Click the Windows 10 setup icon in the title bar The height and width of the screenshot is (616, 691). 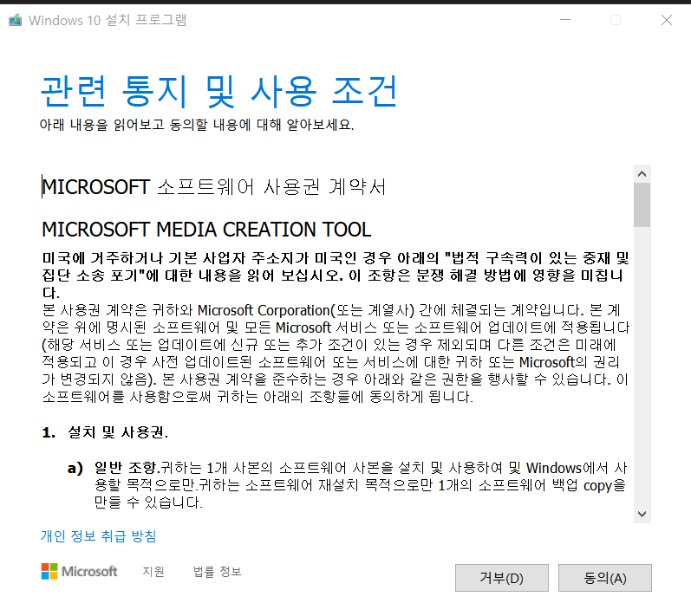click(16, 20)
